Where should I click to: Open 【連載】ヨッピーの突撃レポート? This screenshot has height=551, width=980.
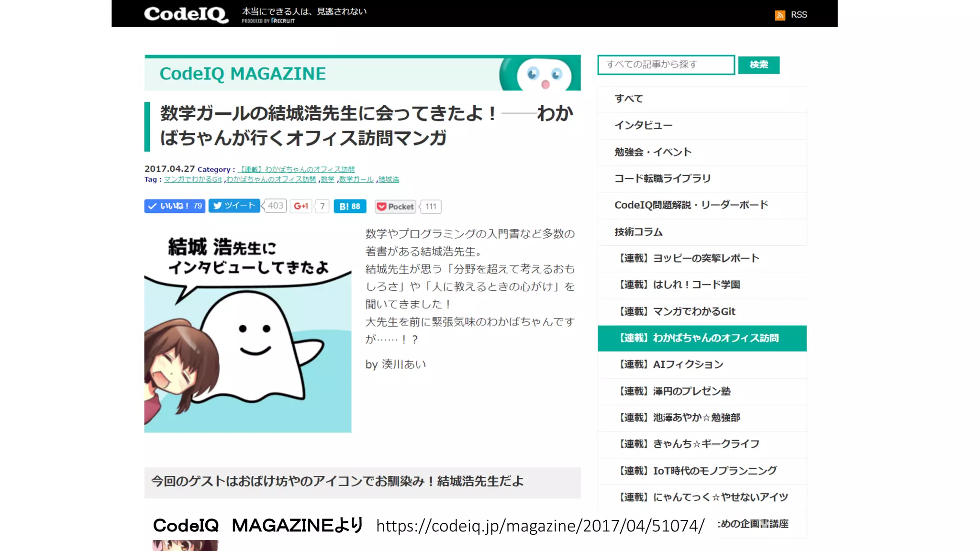(x=702, y=258)
